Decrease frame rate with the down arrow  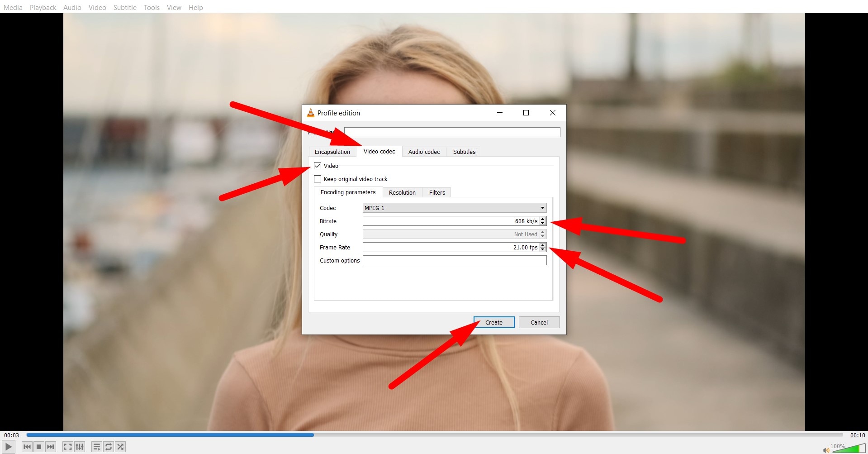[543, 249]
